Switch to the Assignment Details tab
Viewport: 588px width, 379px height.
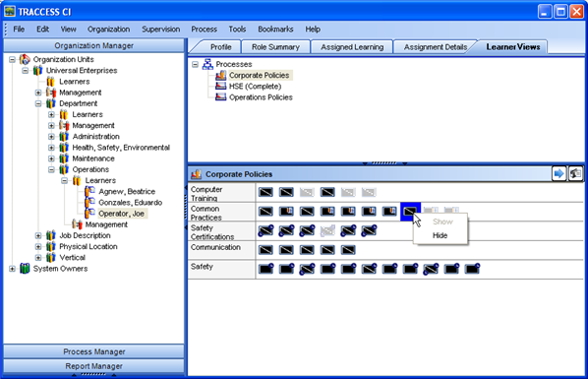click(x=436, y=47)
